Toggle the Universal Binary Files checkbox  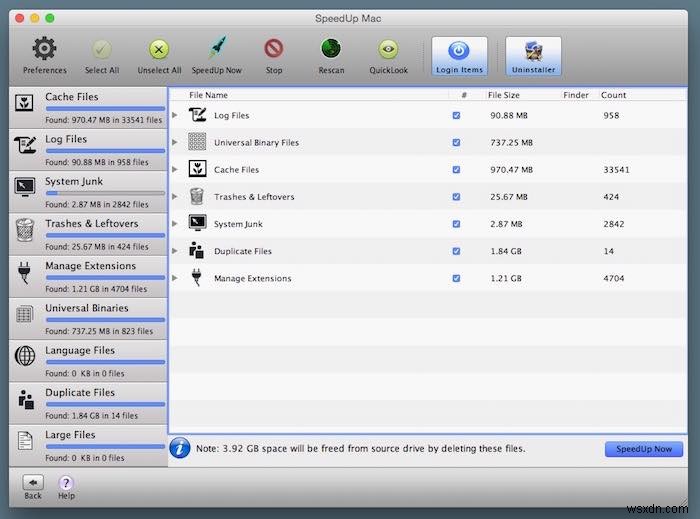(x=456, y=143)
